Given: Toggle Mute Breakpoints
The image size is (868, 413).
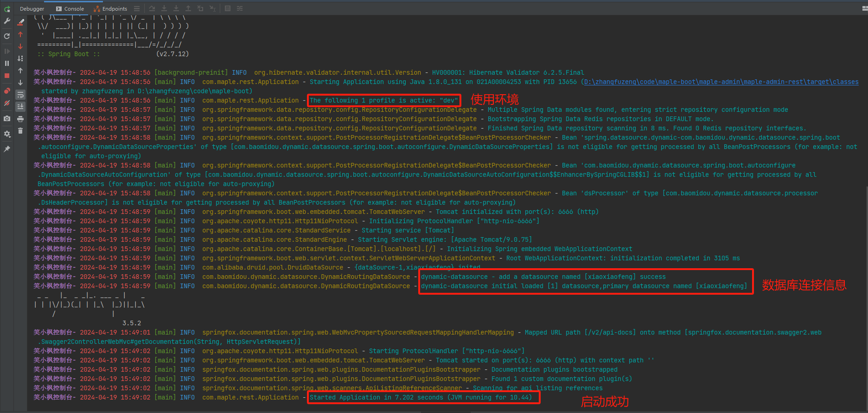Looking at the screenshot, I should [7, 103].
